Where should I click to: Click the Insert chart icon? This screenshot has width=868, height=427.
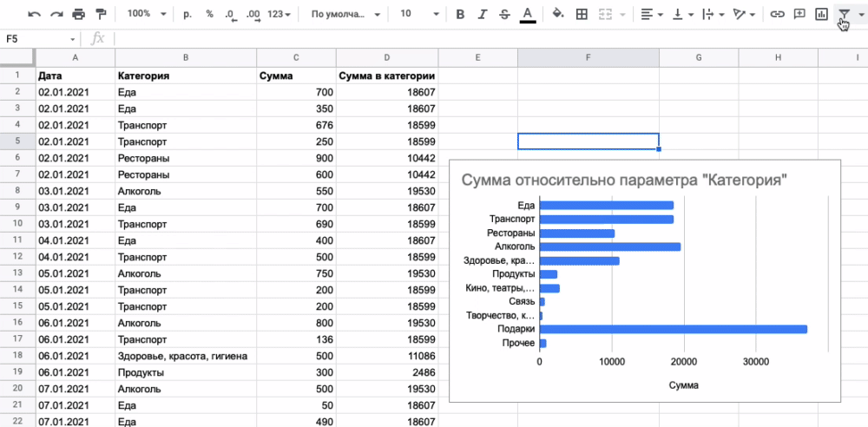coord(821,15)
